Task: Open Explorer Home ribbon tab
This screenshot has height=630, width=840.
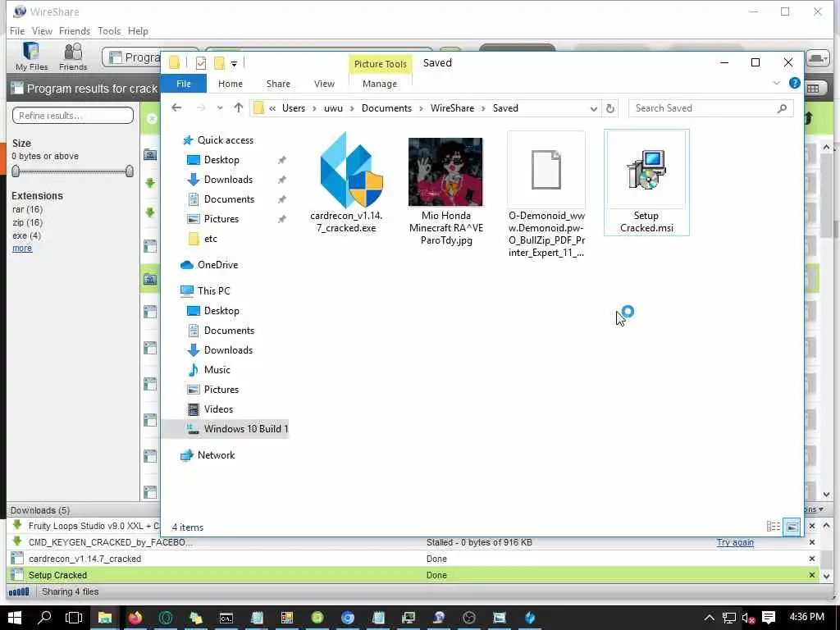Action: [231, 84]
